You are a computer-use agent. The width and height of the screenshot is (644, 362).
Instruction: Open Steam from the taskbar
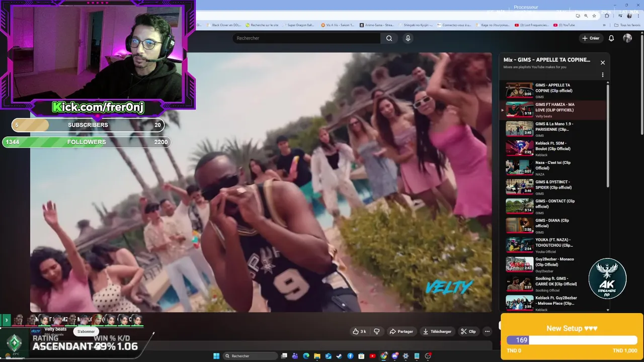click(339, 356)
